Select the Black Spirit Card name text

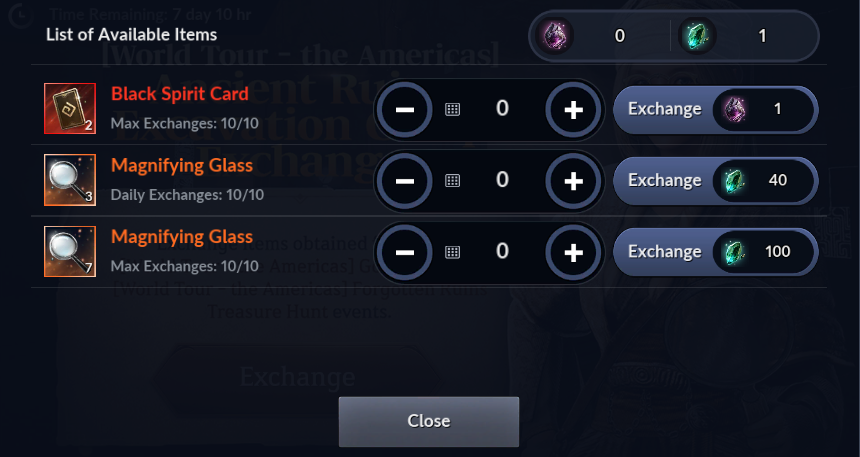(180, 94)
